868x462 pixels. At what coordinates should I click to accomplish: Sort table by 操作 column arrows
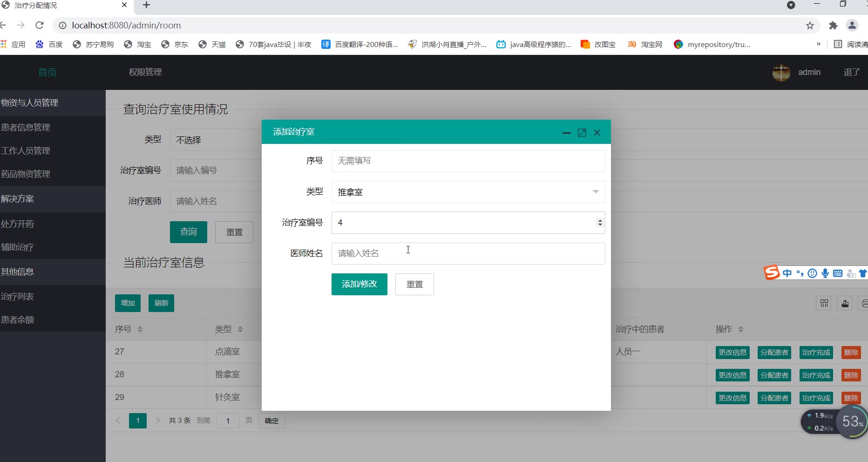click(x=741, y=329)
